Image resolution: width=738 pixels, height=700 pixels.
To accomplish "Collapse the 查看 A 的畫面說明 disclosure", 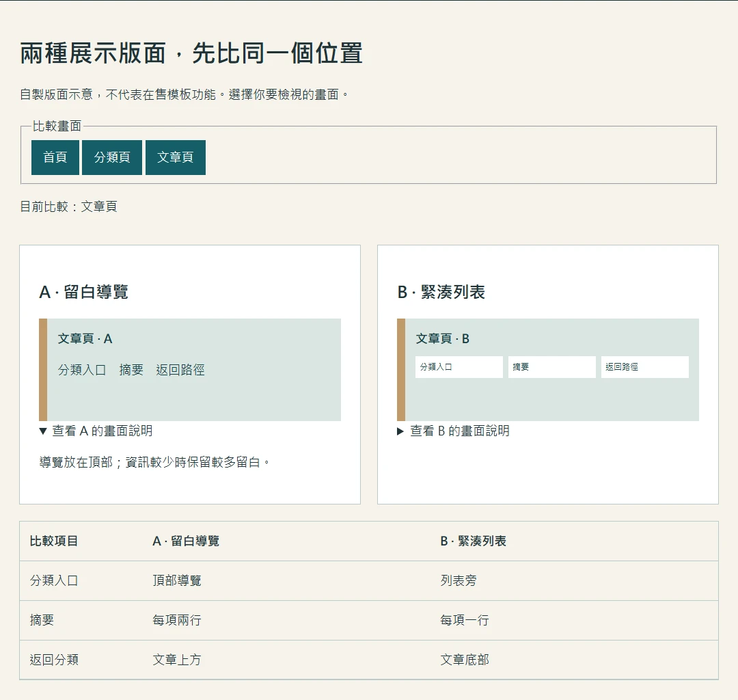I will [96, 431].
